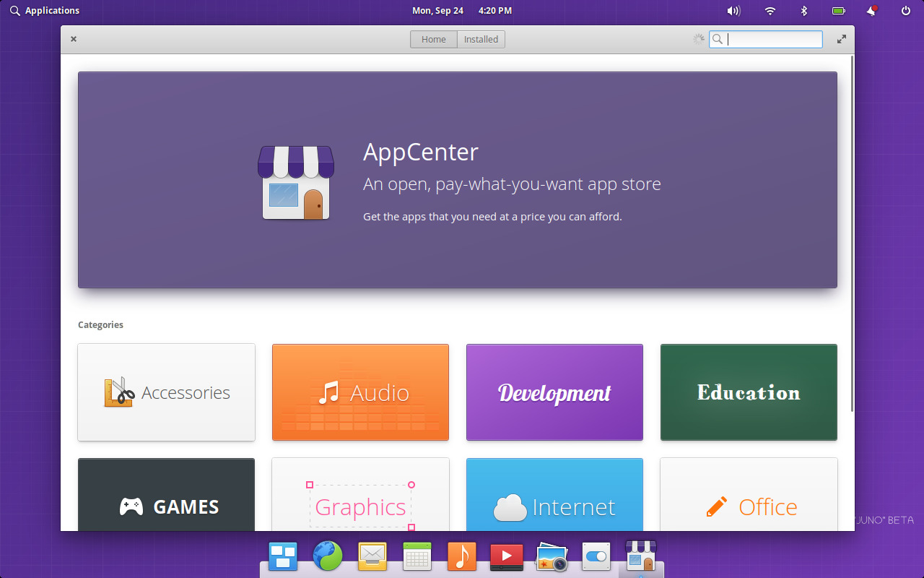Browse the Development category
This screenshot has width=924, height=578.
click(x=554, y=392)
